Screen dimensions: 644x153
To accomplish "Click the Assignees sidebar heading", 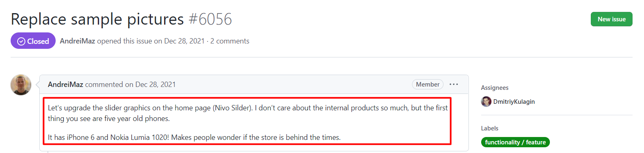I will (x=495, y=88).
